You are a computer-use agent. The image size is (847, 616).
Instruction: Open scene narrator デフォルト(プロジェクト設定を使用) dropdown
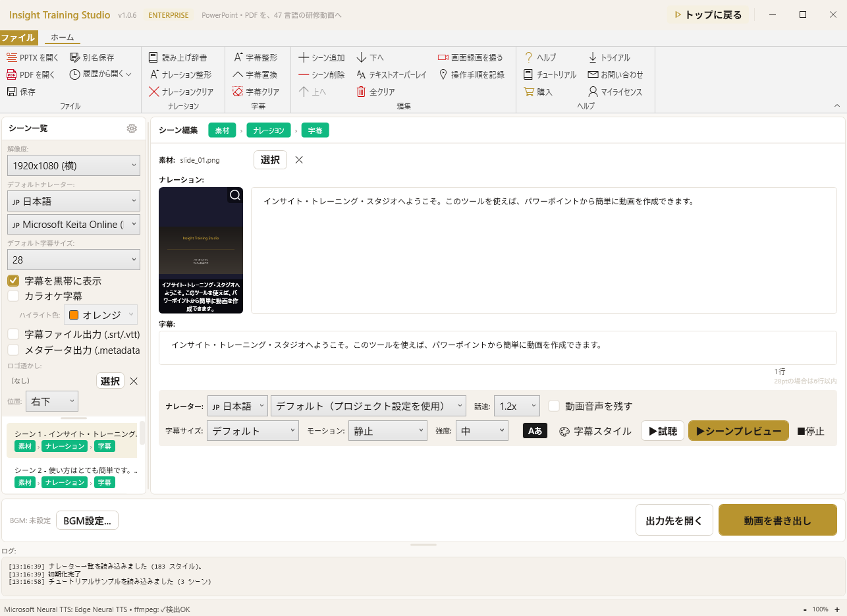pyautogui.click(x=368, y=406)
